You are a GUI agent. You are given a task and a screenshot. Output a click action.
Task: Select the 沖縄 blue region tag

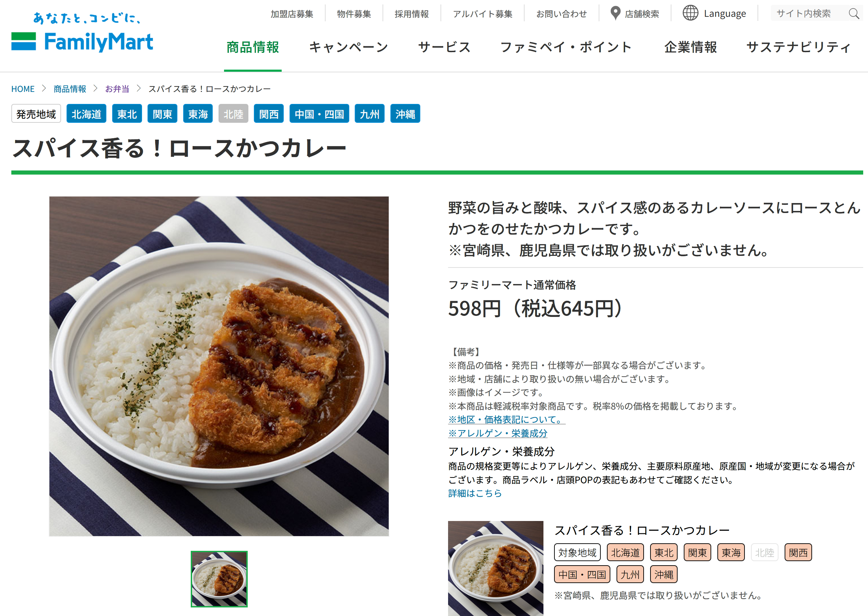[405, 114]
